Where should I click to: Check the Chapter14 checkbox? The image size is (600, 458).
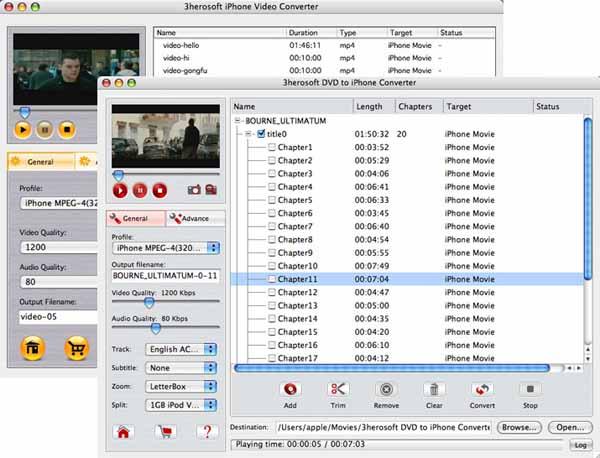point(272,319)
